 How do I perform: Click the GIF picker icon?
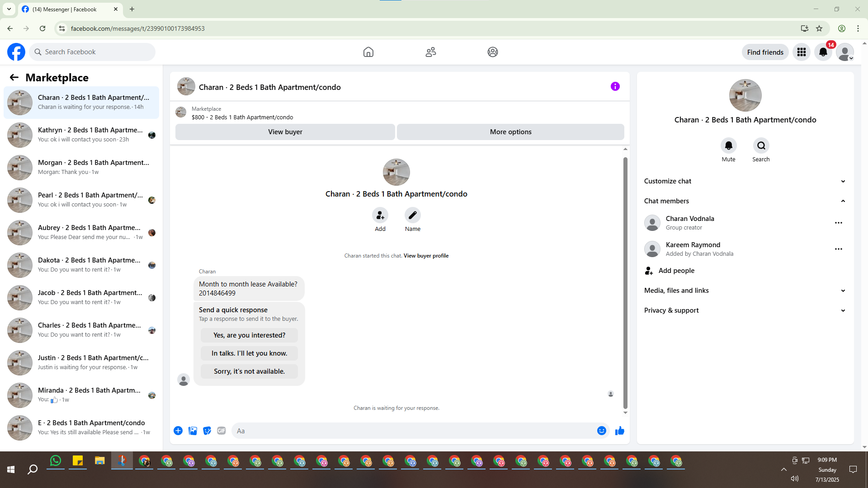pos(221,431)
